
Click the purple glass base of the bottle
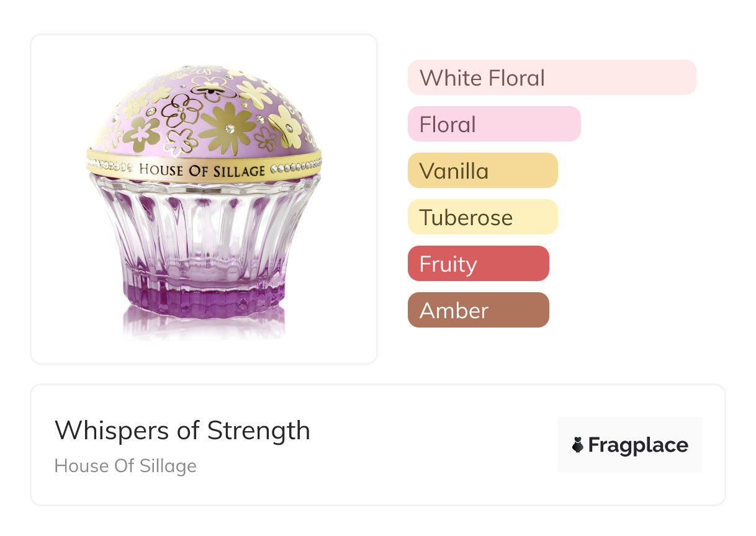click(x=203, y=298)
